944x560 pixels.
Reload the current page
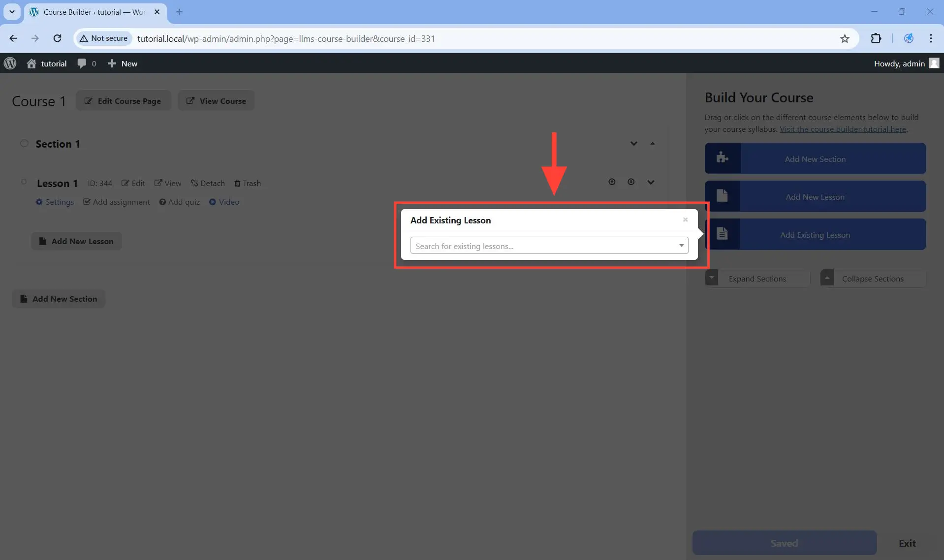tap(57, 38)
